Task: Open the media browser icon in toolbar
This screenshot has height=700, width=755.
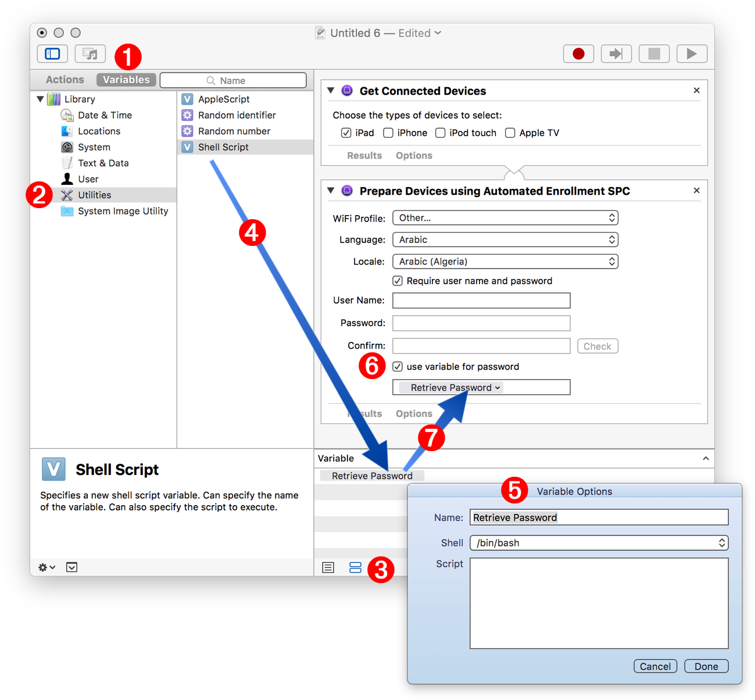Action: [90, 53]
